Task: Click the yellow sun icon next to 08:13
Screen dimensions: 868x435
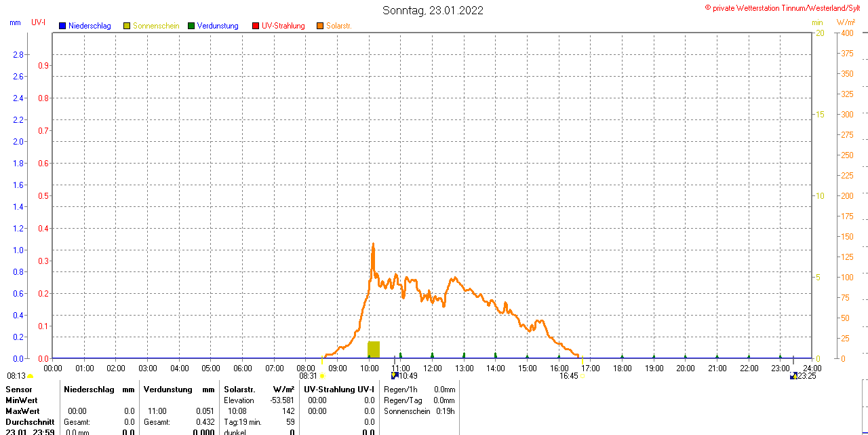Action: [30, 376]
